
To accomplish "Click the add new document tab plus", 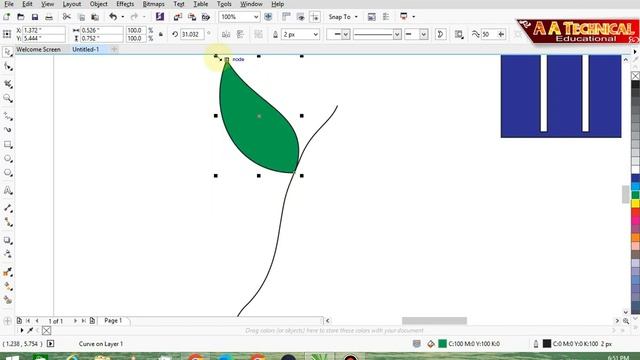I will click(114, 49).
